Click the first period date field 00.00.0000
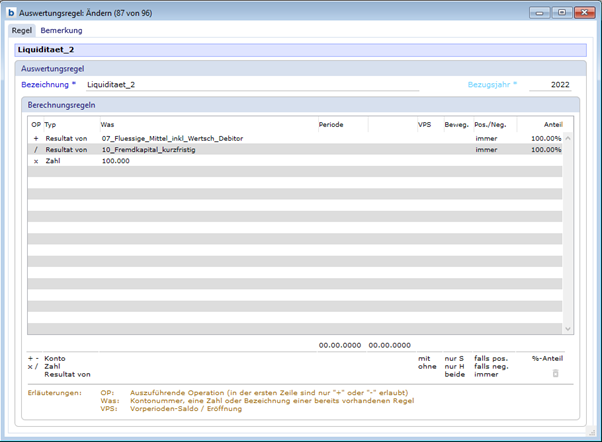602x442 pixels. 339,344
